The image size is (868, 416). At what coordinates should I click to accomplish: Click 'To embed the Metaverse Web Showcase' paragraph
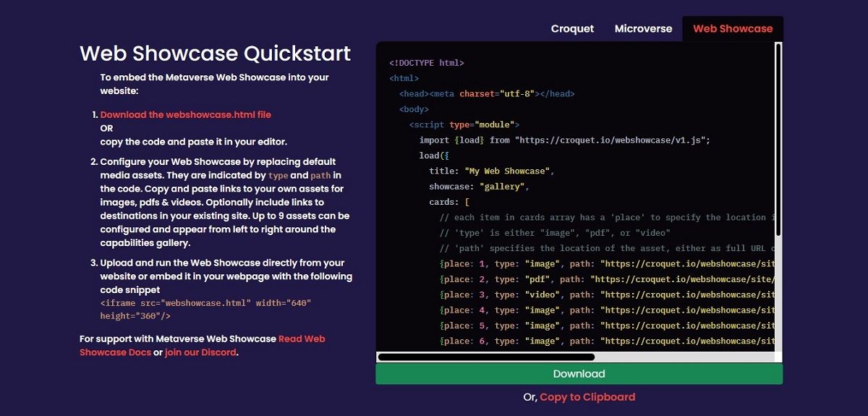pyautogui.click(x=215, y=84)
